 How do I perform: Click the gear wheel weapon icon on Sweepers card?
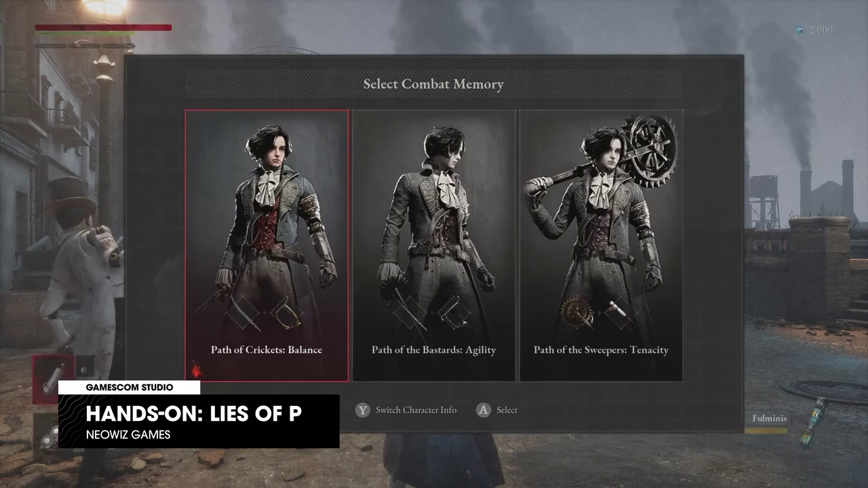[x=578, y=312]
